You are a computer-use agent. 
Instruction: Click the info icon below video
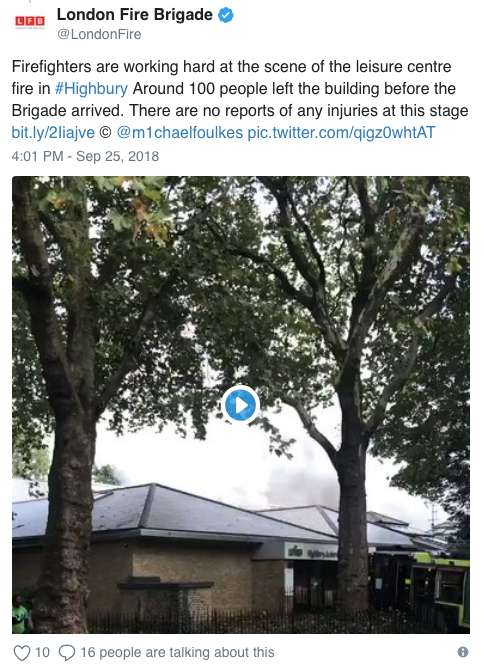(463, 652)
